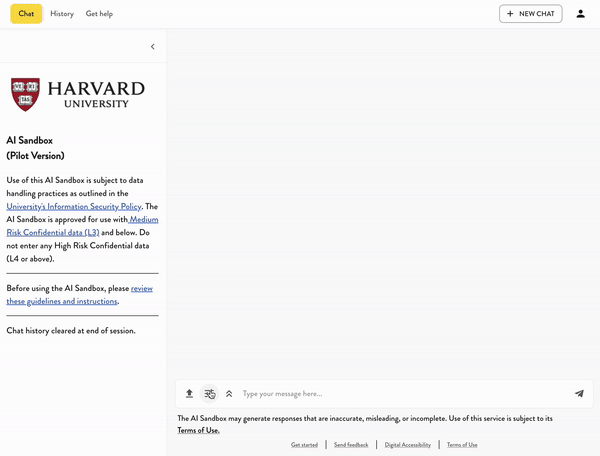Click into the message input field
Viewport: 600px width, 456px height.
click(x=400, y=394)
